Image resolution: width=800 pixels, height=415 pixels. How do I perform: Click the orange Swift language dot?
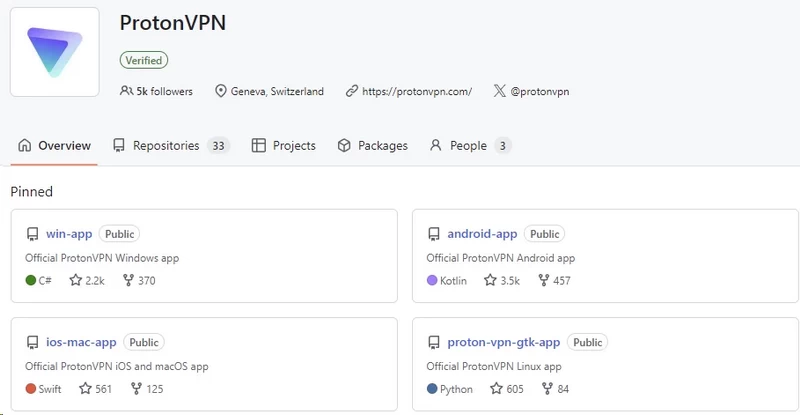pyautogui.click(x=31, y=388)
